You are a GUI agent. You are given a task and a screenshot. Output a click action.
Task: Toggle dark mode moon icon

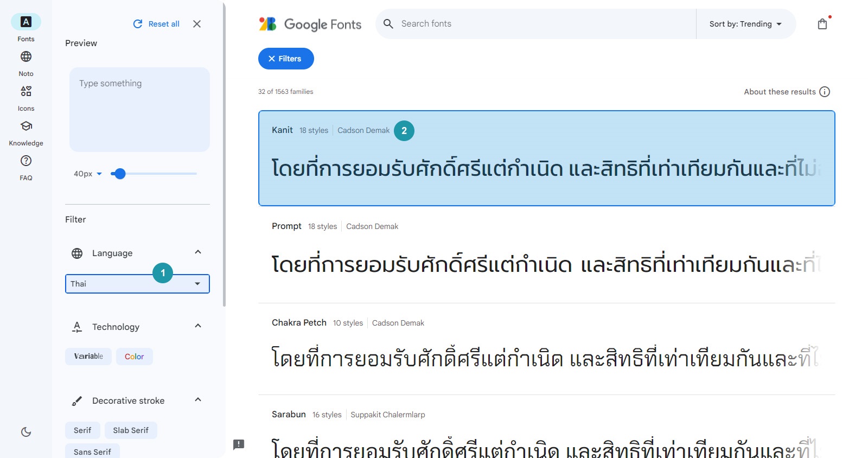[26, 432]
